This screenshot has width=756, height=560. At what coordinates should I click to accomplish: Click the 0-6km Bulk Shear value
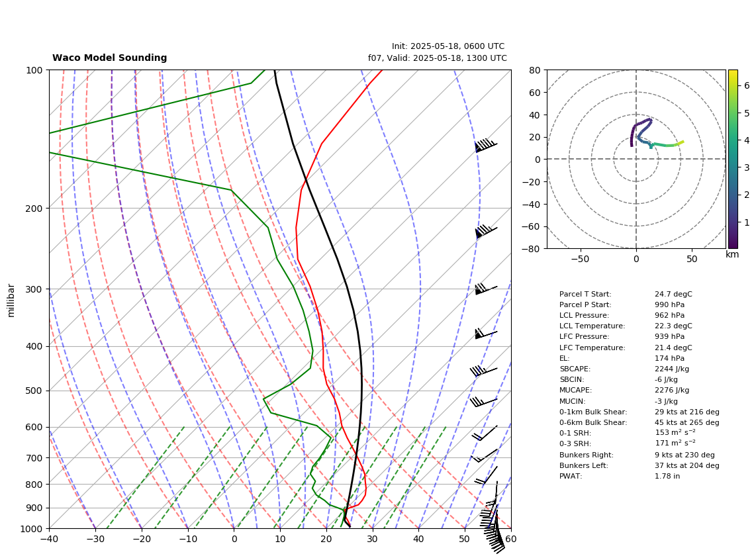pos(687,423)
